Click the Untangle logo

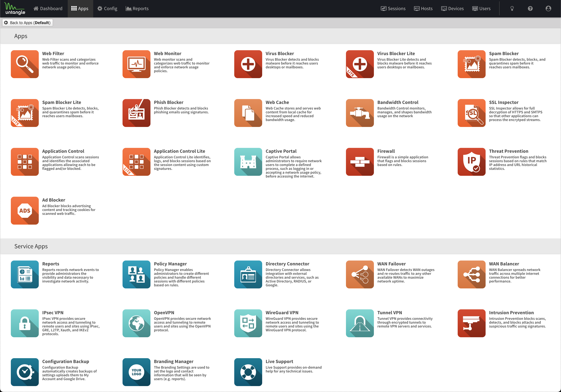[15, 9]
